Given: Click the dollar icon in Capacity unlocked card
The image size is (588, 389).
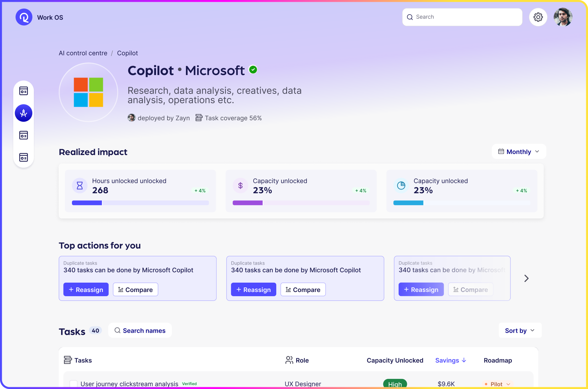Looking at the screenshot, I should (240, 186).
